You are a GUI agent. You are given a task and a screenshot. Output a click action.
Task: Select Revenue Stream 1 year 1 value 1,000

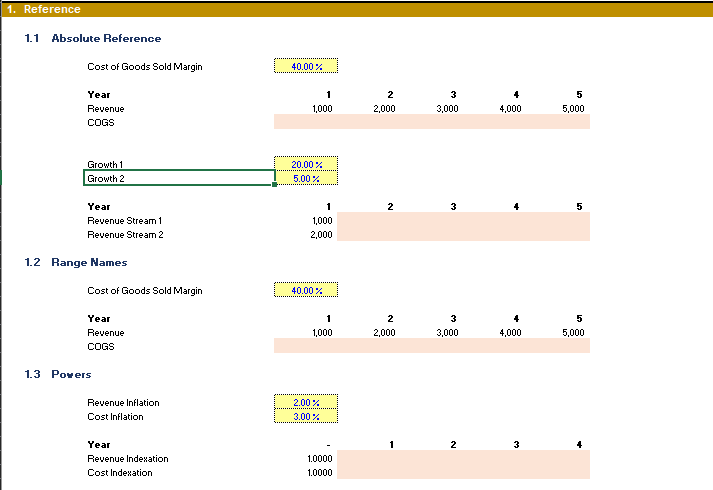coord(322,220)
